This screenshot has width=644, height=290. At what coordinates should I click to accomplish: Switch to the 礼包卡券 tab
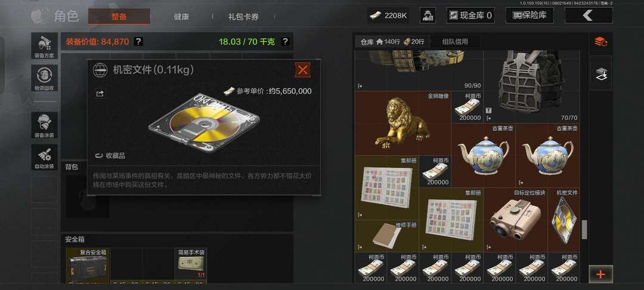click(x=243, y=17)
